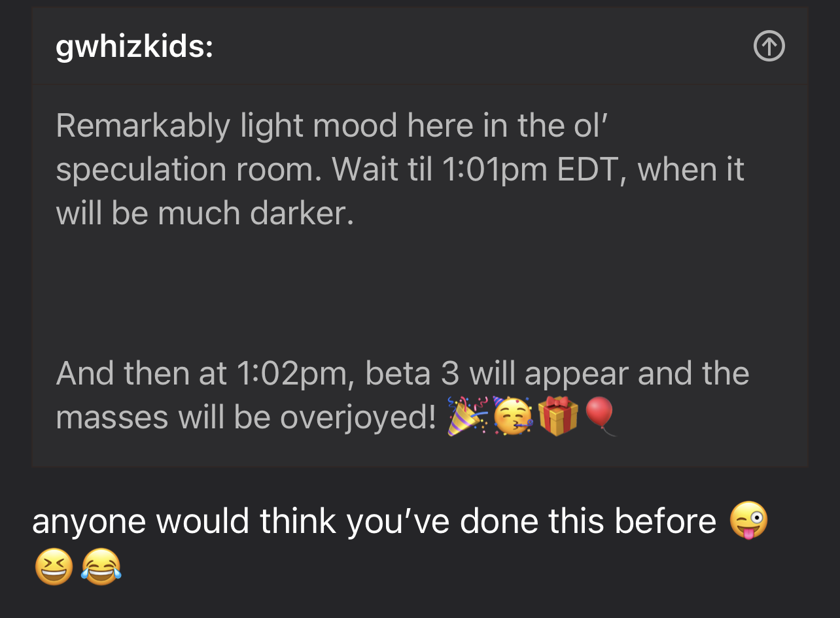Image resolution: width=840 pixels, height=618 pixels.
Task: Tap the winking tongue-out emoji
Action: tap(748, 521)
